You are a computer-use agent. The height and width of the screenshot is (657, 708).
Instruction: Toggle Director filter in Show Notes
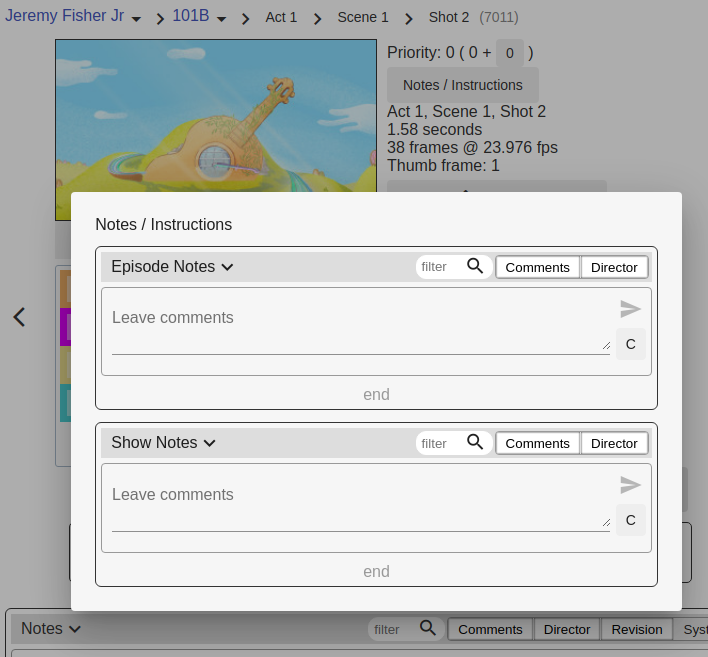point(614,443)
